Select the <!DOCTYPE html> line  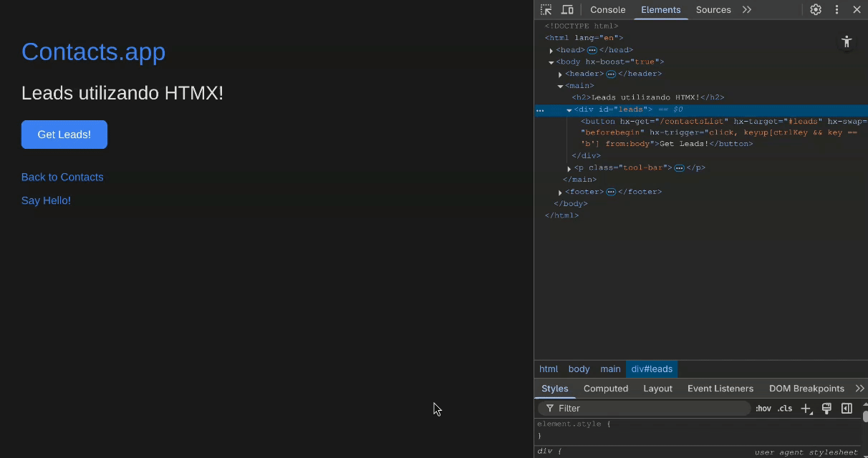tap(582, 26)
